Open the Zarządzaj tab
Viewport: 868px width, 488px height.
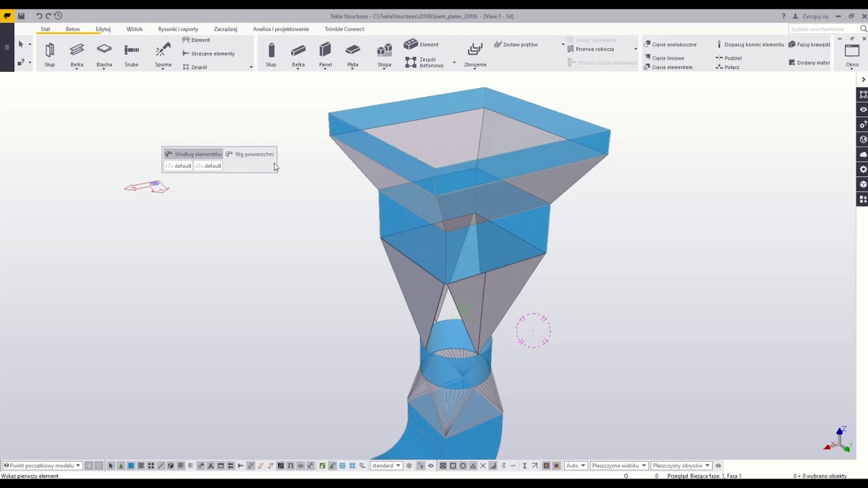[225, 29]
